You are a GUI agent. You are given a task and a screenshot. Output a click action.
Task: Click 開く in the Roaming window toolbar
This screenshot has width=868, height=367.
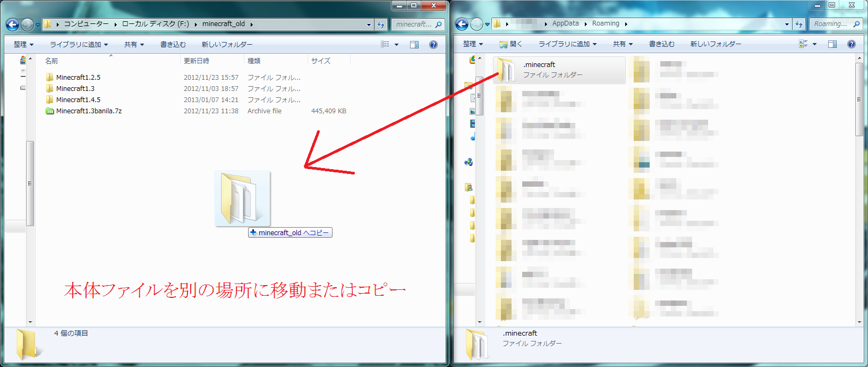510,44
